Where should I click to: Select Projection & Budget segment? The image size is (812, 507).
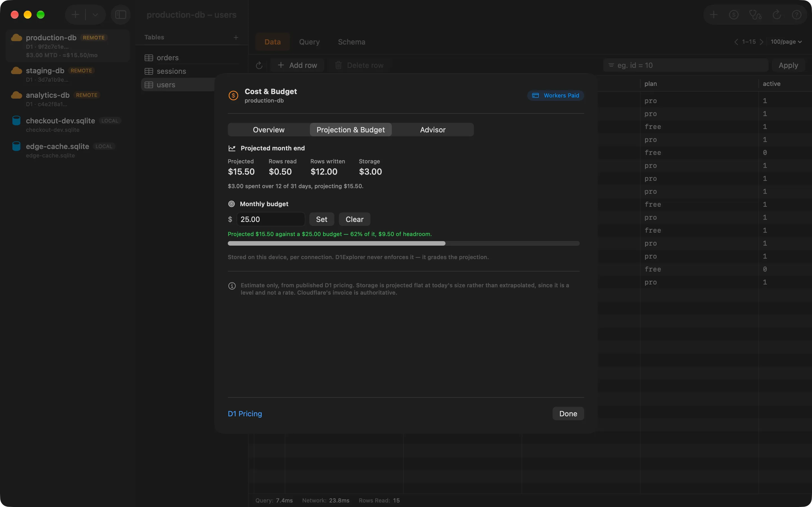pyautogui.click(x=350, y=130)
